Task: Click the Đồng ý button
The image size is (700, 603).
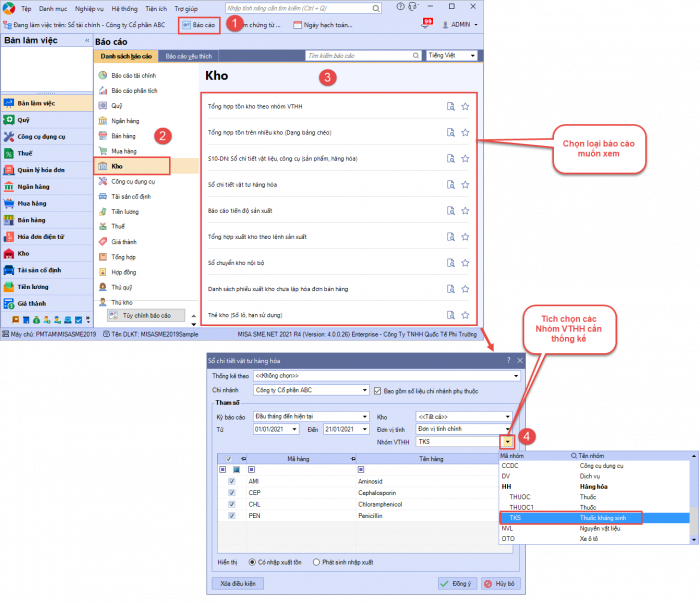Action: tap(458, 584)
